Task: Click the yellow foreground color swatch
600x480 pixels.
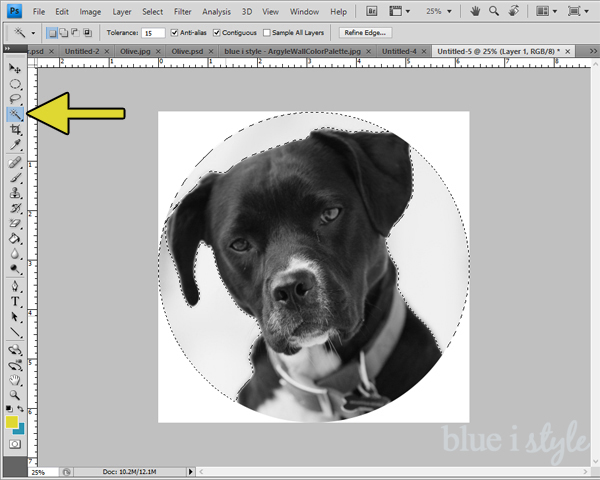Action: pyautogui.click(x=12, y=422)
